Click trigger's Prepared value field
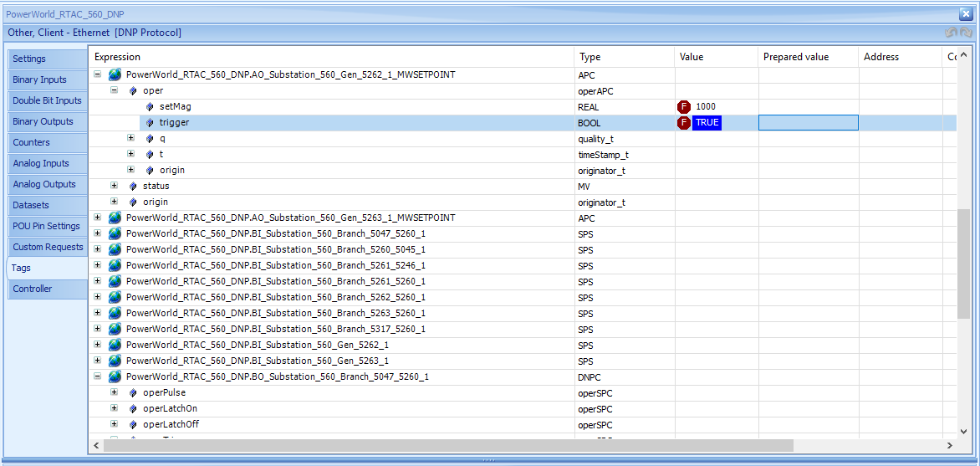Image resolution: width=980 pixels, height=466 pixels. pyautogui.click(x=808, y=123)
